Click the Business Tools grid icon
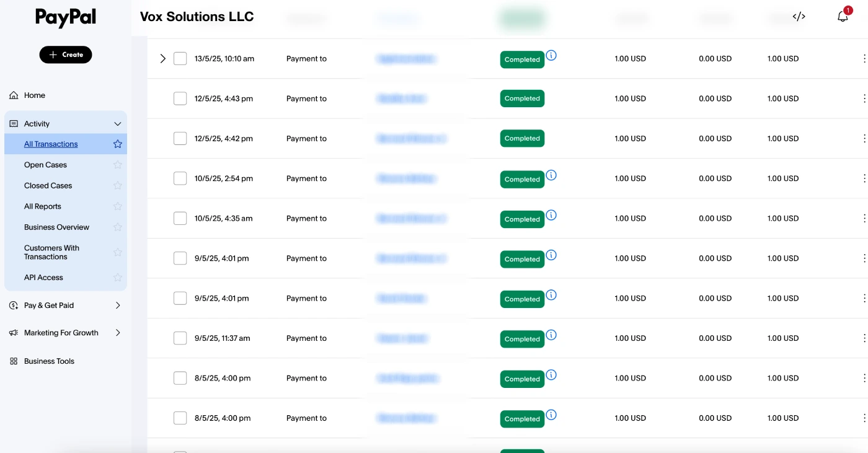 pyautogui.click(x=13, y=361)
